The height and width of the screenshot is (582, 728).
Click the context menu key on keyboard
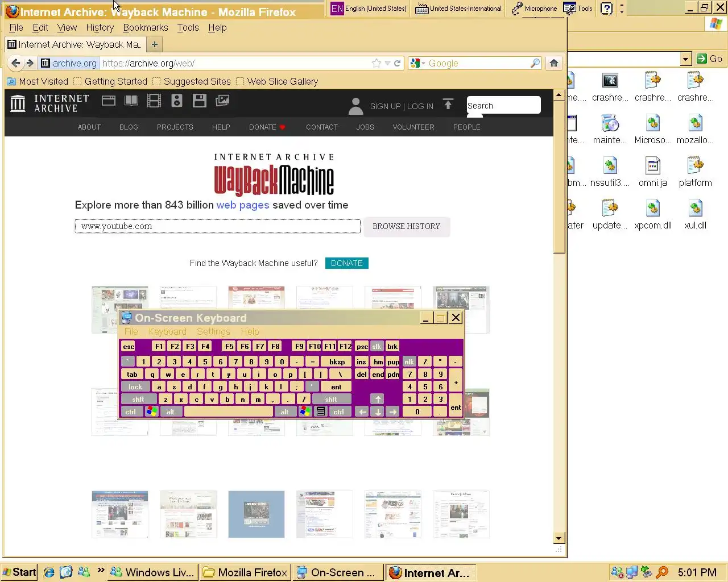click(x=321, y=411)
